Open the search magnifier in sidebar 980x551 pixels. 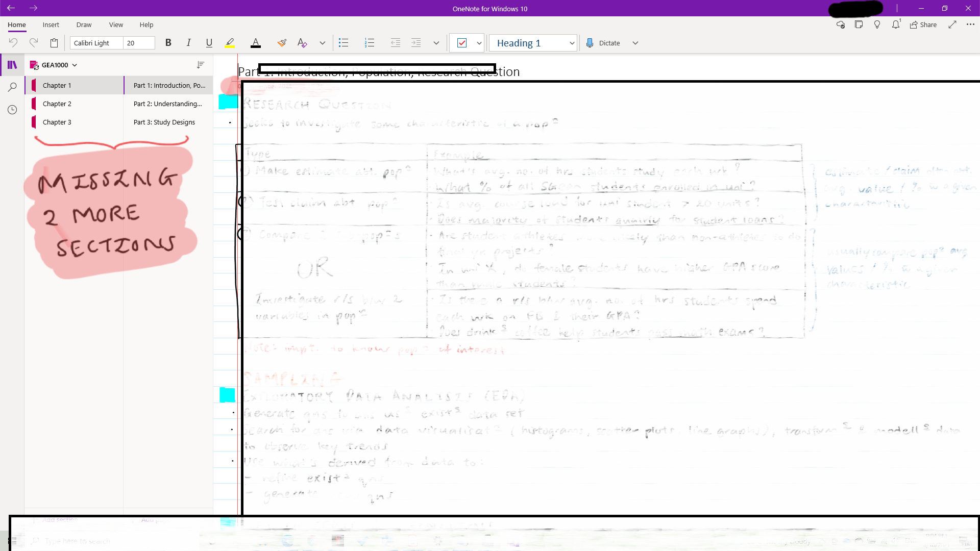click(12, 87)
